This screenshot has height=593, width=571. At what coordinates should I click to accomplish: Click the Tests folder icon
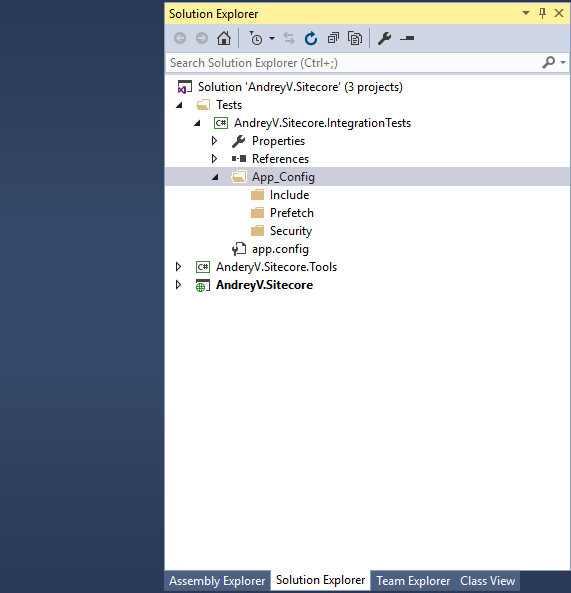tap(203, 105)
